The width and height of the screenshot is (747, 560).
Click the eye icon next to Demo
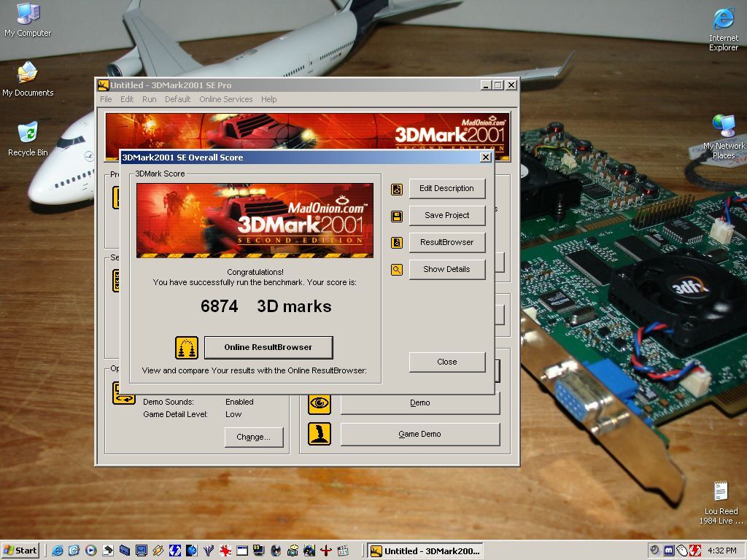(320, 403)
